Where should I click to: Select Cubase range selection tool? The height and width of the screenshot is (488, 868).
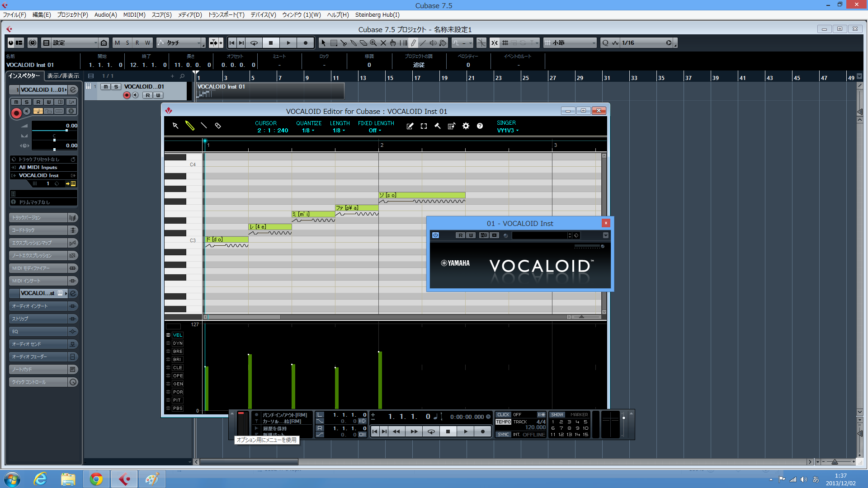tap(334, 43)
